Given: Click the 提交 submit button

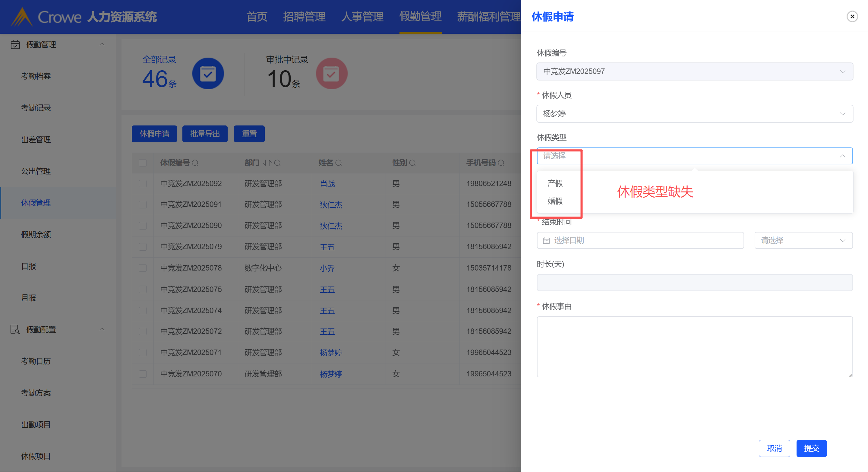Looking at the screenshot, I should 811,448.
